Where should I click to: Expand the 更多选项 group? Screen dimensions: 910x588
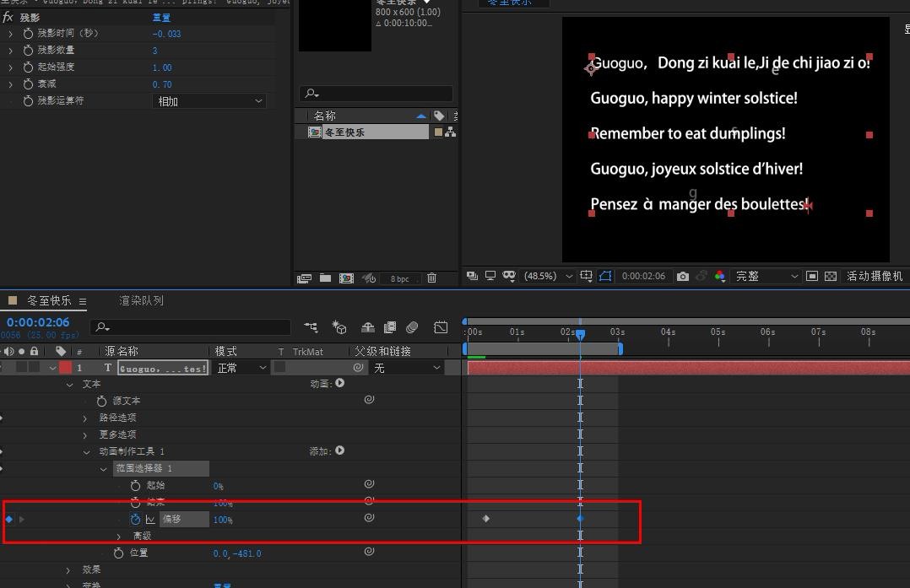(85, 435)
